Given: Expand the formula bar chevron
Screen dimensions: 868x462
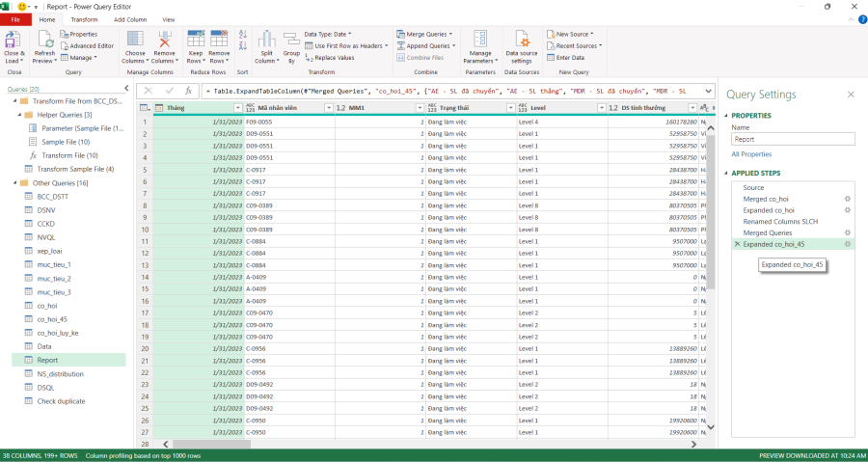Looking at the screenshot, I should tap(708, 91).
